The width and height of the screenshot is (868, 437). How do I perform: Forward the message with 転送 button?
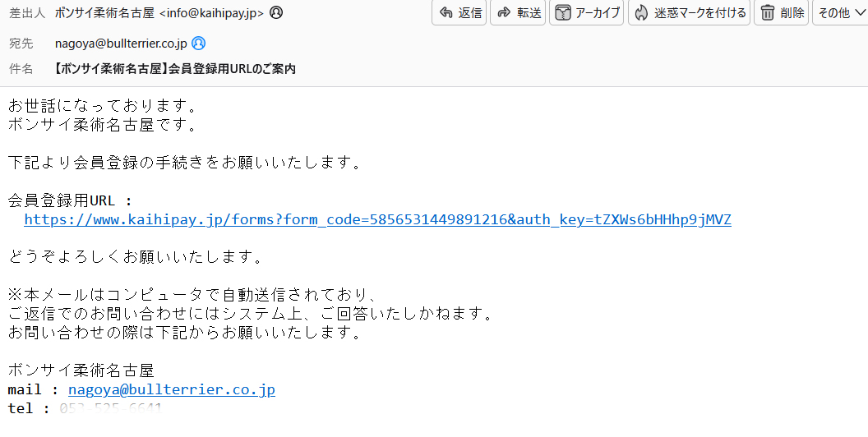pyautogui.click(x=518, y=12)
